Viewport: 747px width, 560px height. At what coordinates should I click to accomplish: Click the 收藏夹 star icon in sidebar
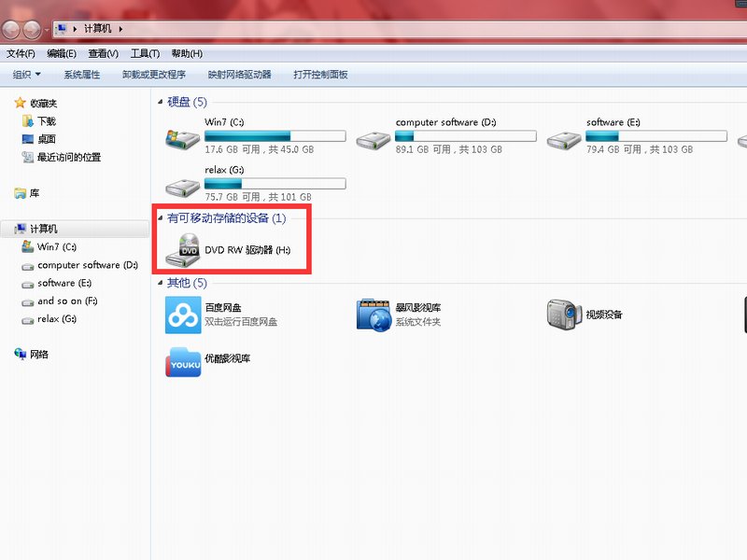click(20, 103)
